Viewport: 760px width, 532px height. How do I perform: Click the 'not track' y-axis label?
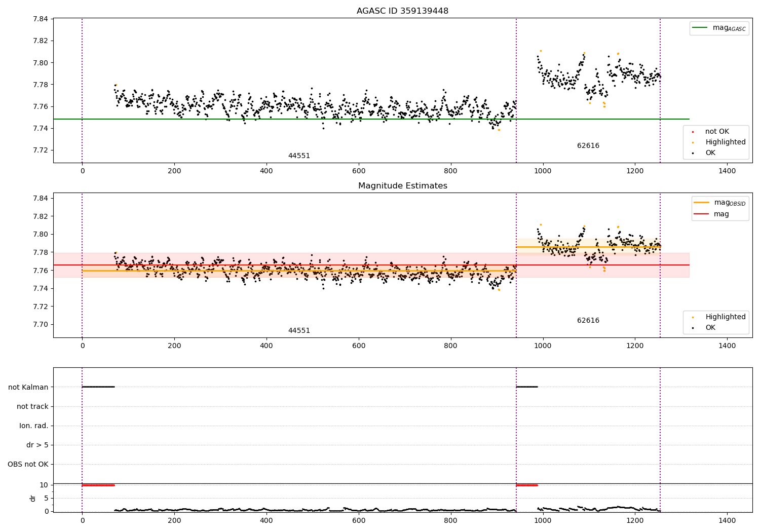click(32, 406)
